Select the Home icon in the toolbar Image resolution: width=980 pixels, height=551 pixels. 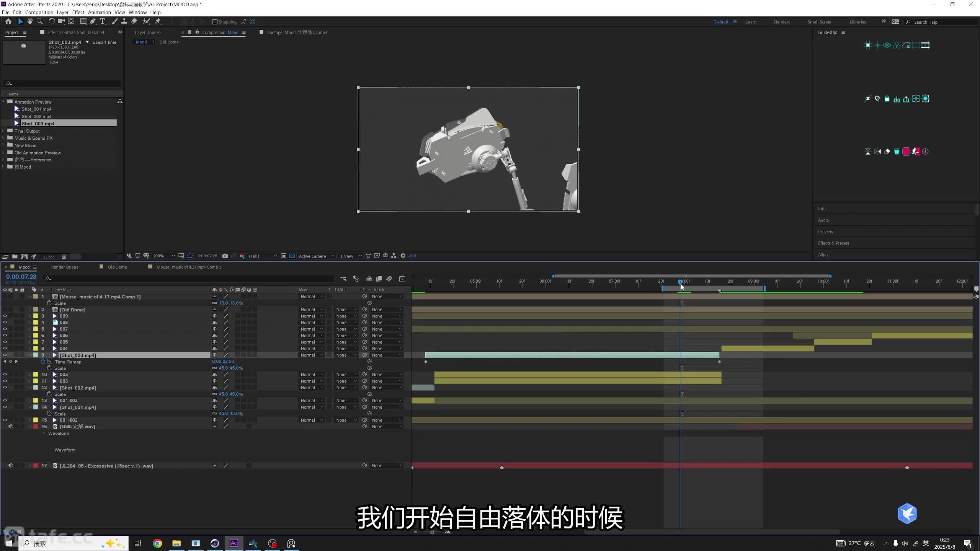tap(8, 21)
